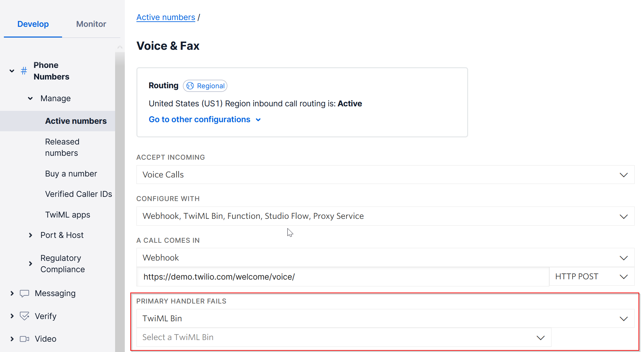Expand Go to other configurations link
The width and height of the screenshot is (644, 352).
coord(204,120)
